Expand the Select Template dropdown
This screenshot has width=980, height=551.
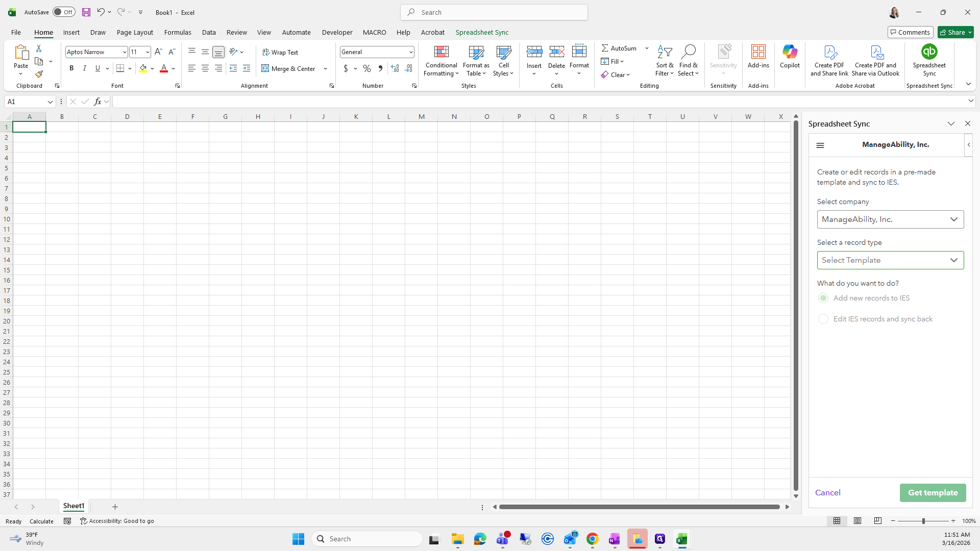point(890,260)
